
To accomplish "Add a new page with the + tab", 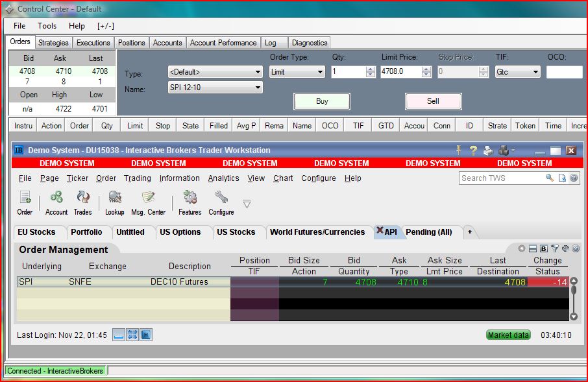I will pyautogui.click(x=469, y=232).
